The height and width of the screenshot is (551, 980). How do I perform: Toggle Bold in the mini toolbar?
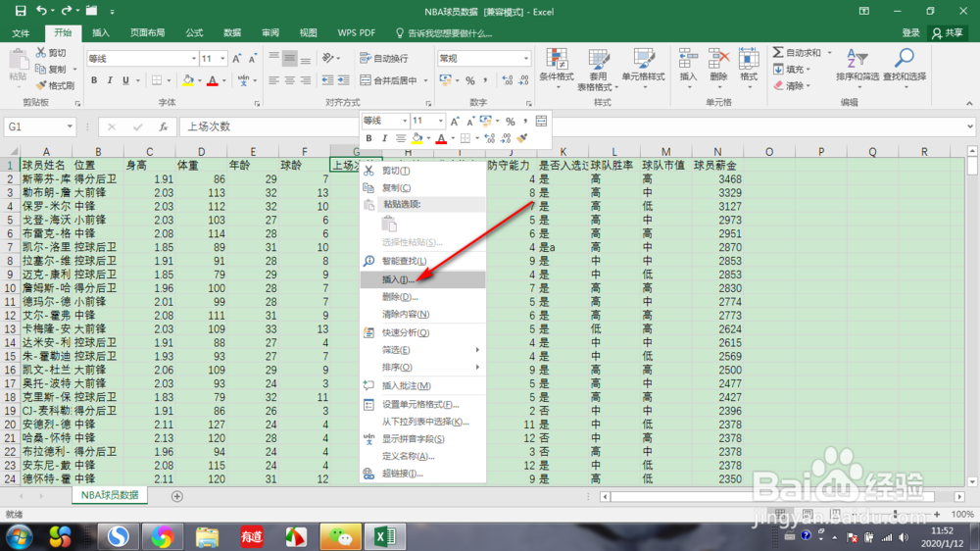pos(368,138)
